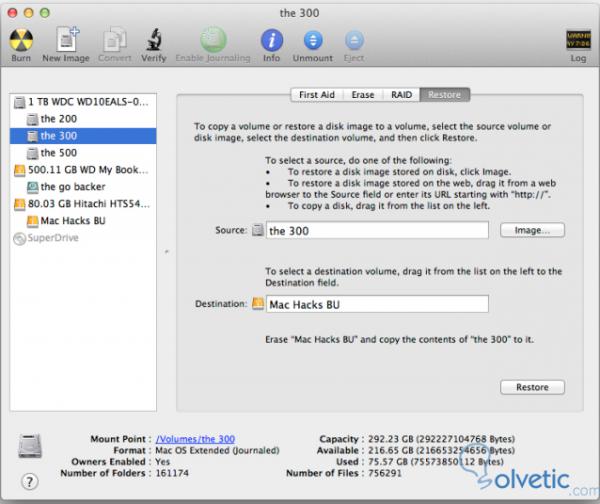Click the Image... button
The image size is (600, 504).
coord(532,230)
